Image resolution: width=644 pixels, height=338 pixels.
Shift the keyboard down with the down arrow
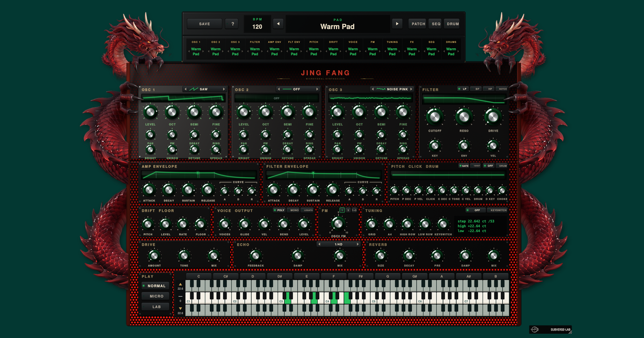[x=180, y=307]
